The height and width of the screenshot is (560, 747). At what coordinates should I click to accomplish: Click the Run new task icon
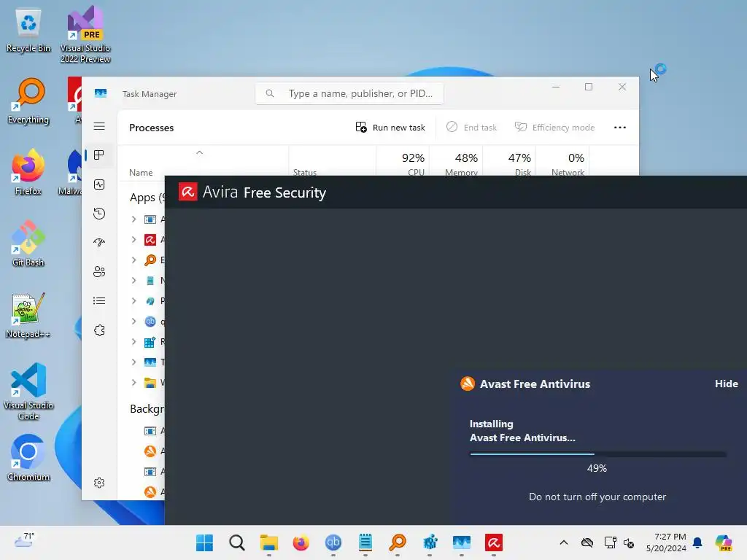coord(361,127)
